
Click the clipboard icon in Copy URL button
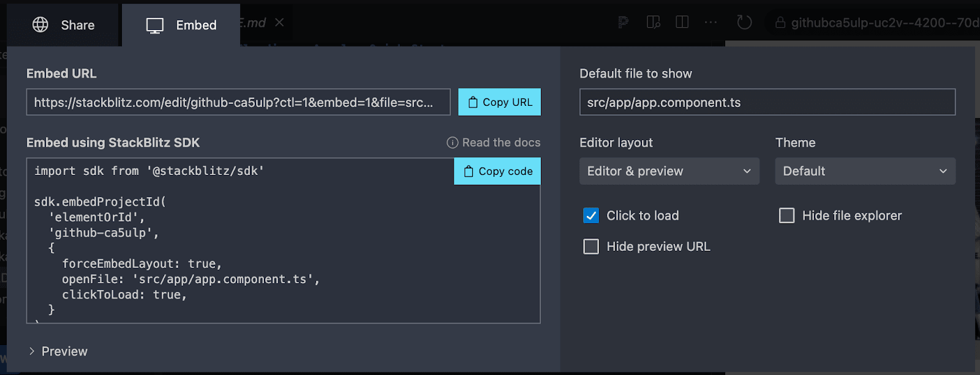click(473, 102)
